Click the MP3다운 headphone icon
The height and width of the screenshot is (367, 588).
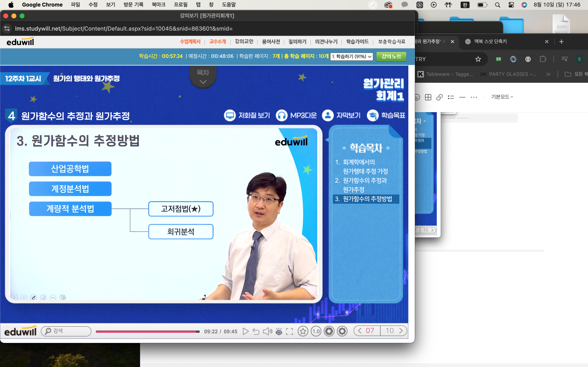282,115
